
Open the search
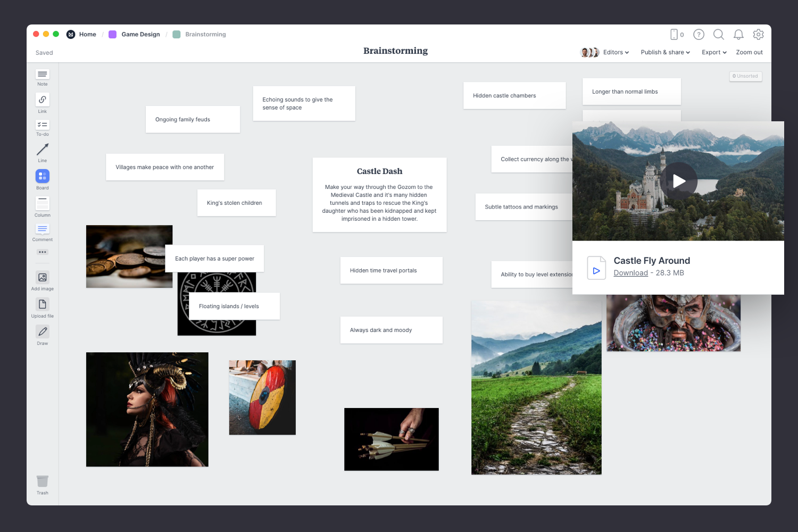pyautogui.click(x=718, y=34)
